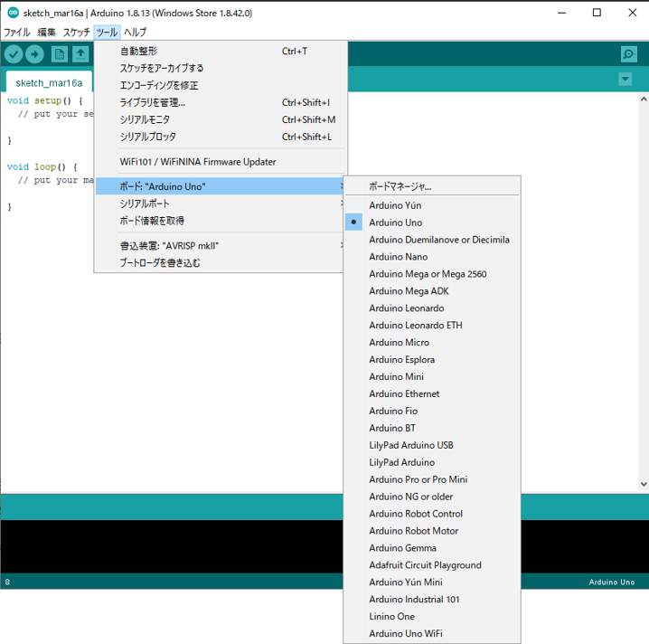Open ボードマネージャ...

coord(432,186)
